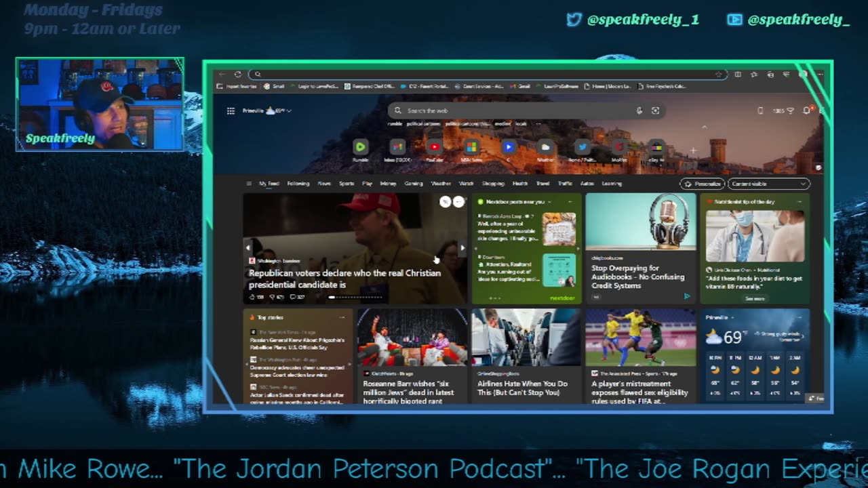This screenshot has height=488, width=868.
Task: Switch to the News tab
Action: [324, 184]
